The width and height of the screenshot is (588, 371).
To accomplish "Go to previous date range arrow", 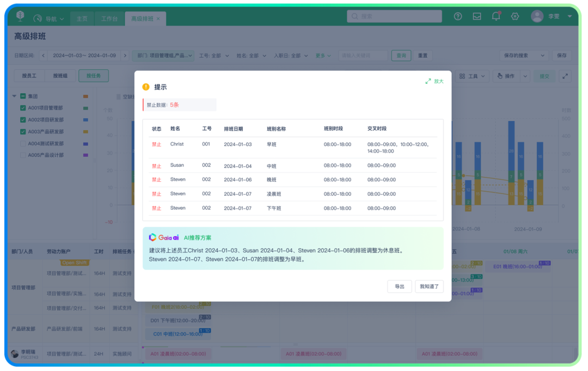I will click(x=43, y=56).
